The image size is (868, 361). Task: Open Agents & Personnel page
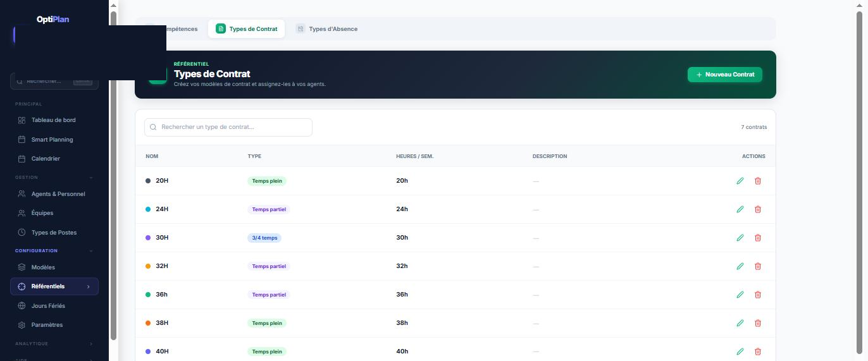pos(54,194)
